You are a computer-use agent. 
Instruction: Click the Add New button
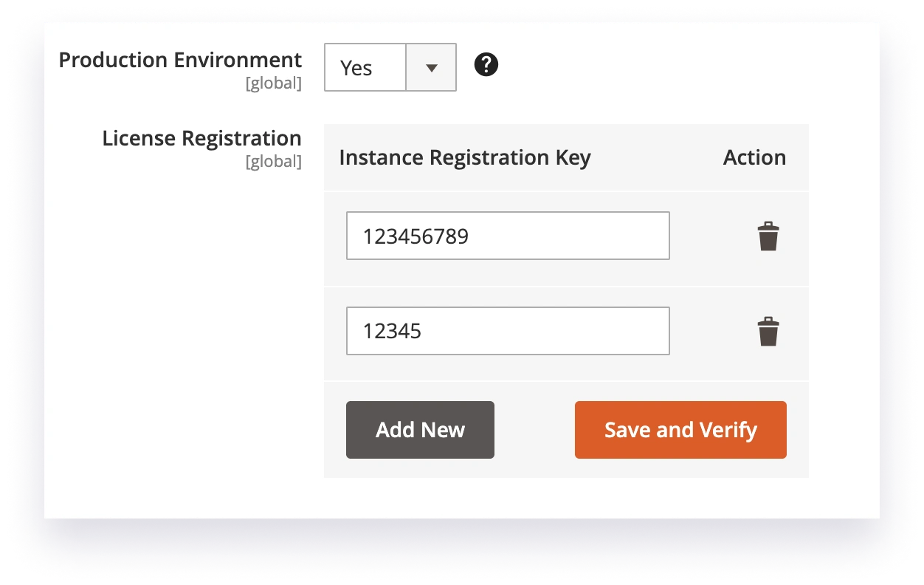pos(420,429)
